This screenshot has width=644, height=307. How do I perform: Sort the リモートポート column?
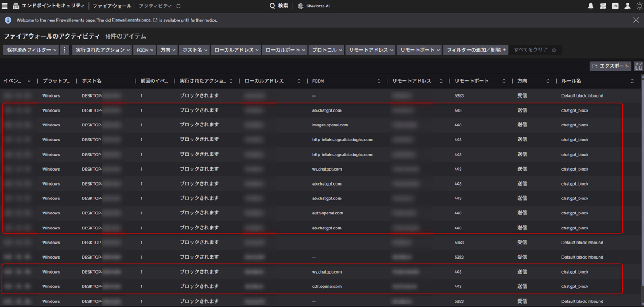[504, 81]
